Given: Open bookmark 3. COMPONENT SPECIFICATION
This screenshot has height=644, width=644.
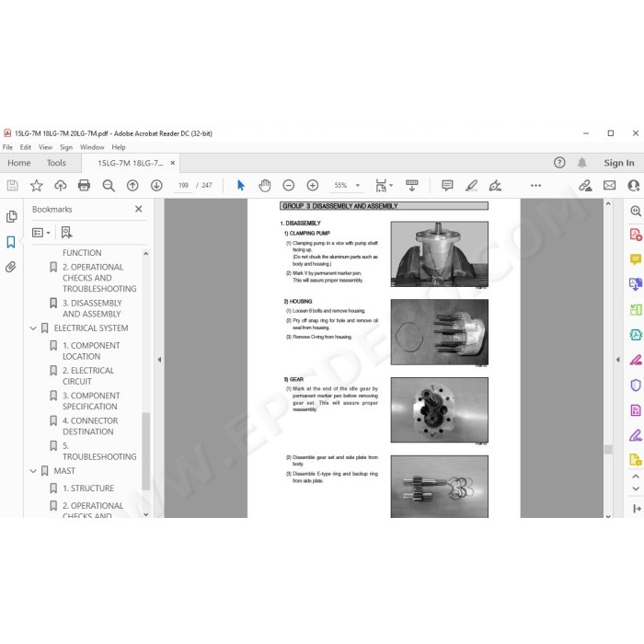Looking at the screenshot, I should point(91,401).
